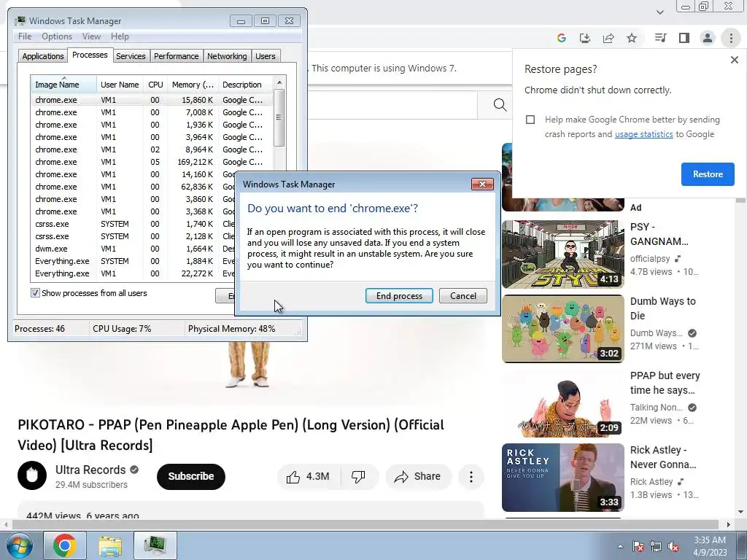Click the Ultra Records channel avatar
Screen dimensions: 747x560
coord(32,475)
